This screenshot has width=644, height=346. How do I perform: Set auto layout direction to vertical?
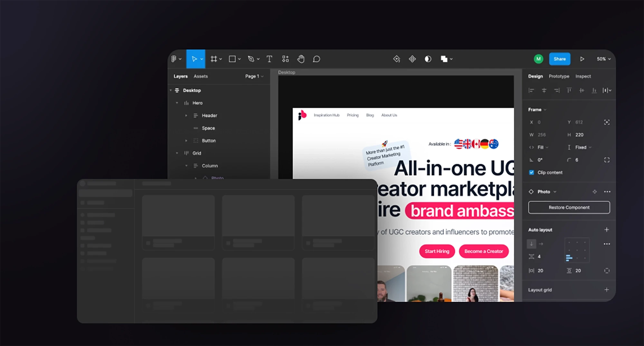pyautogui.click(x=531, y=244)
